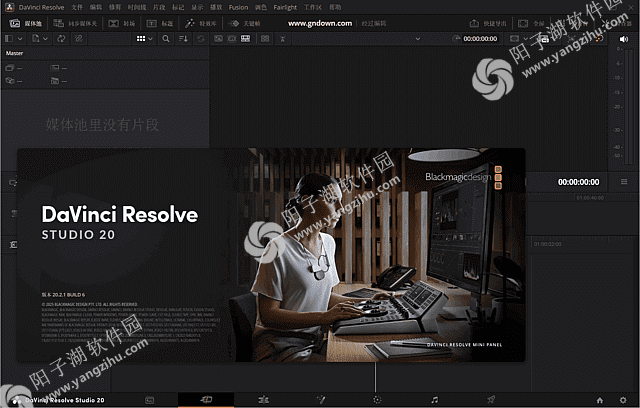Open the 修剪 Trim menu
This screenshot has width=640, height=408.
tap(115, 7)
